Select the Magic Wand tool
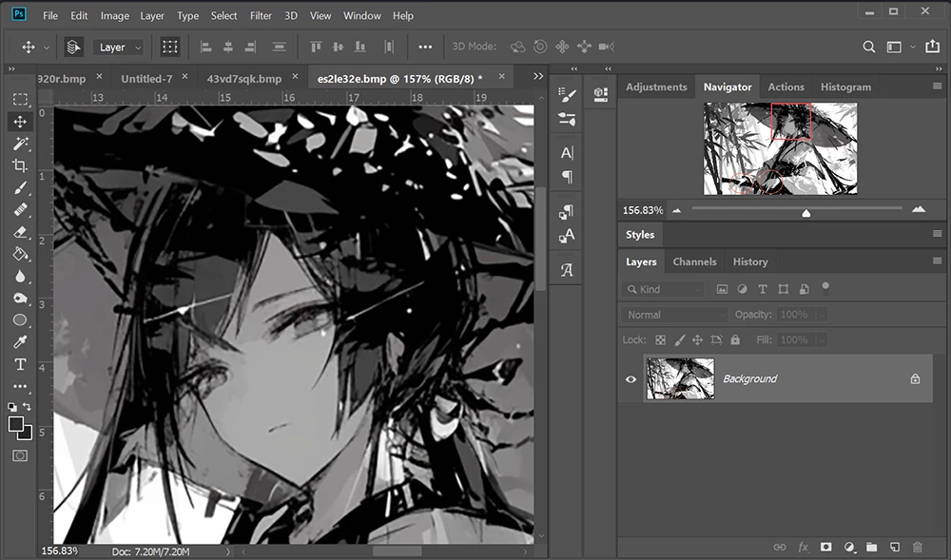 tap(20, 144)
